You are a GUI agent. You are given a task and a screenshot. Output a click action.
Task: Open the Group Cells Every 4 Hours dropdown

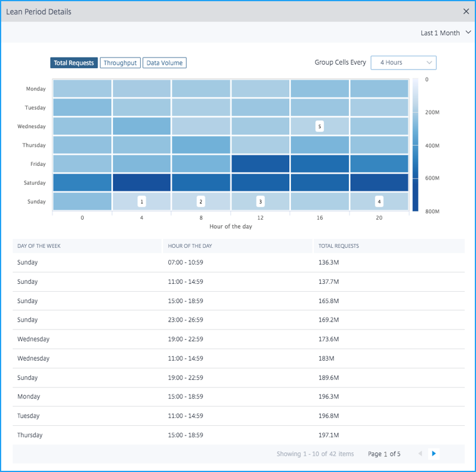(x=403, y=62)
